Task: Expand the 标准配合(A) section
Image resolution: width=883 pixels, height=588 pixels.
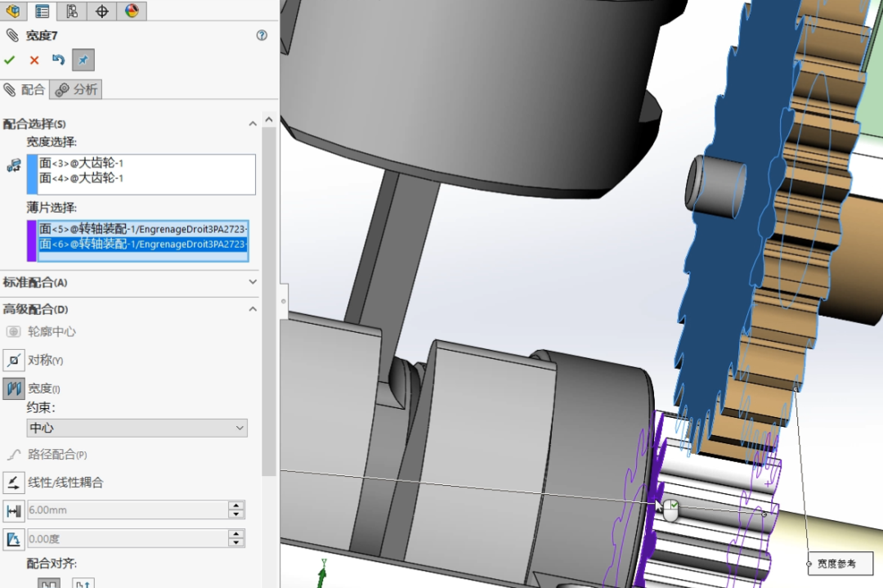Action: (x=253, y=282)
